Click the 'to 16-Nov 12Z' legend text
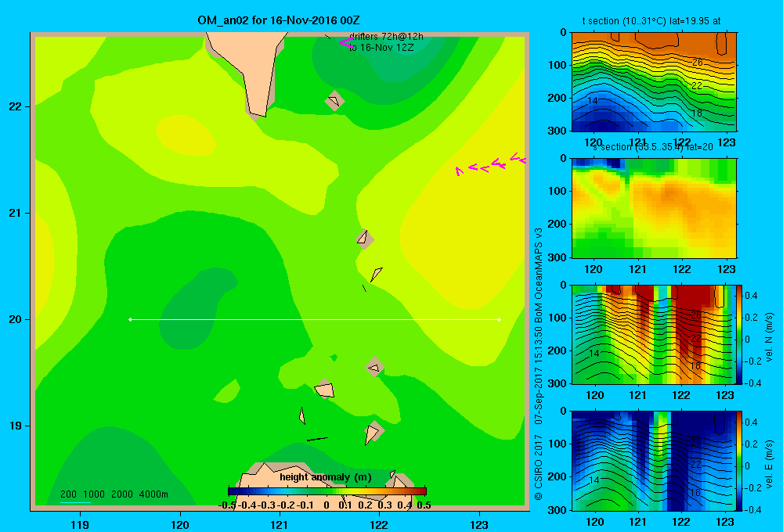 [381, 48]
